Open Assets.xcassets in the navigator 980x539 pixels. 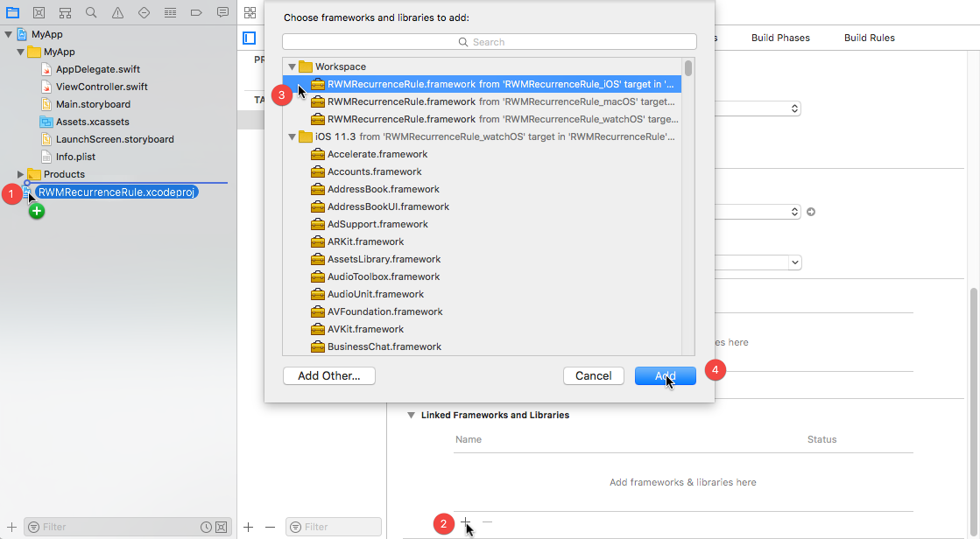pyautogui.click(x=92, y=122)
